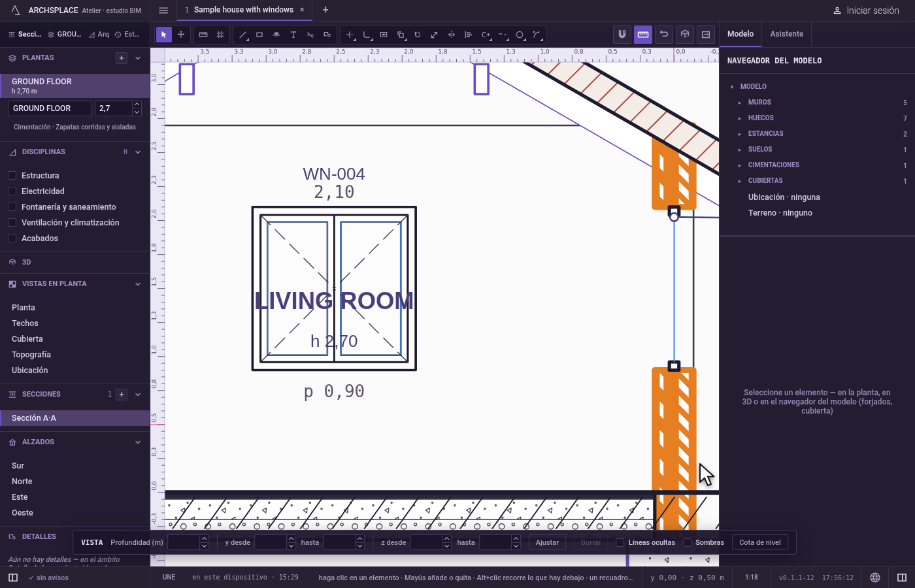Collapse the PLANTAS section chevron
Screen dimensions: 915x588
tap(138, 58)
